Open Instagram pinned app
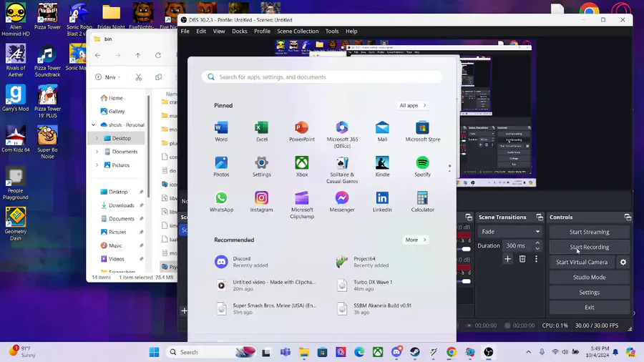Screen dimensions: 644x362 pyautogui.click(x=262, y=202)
